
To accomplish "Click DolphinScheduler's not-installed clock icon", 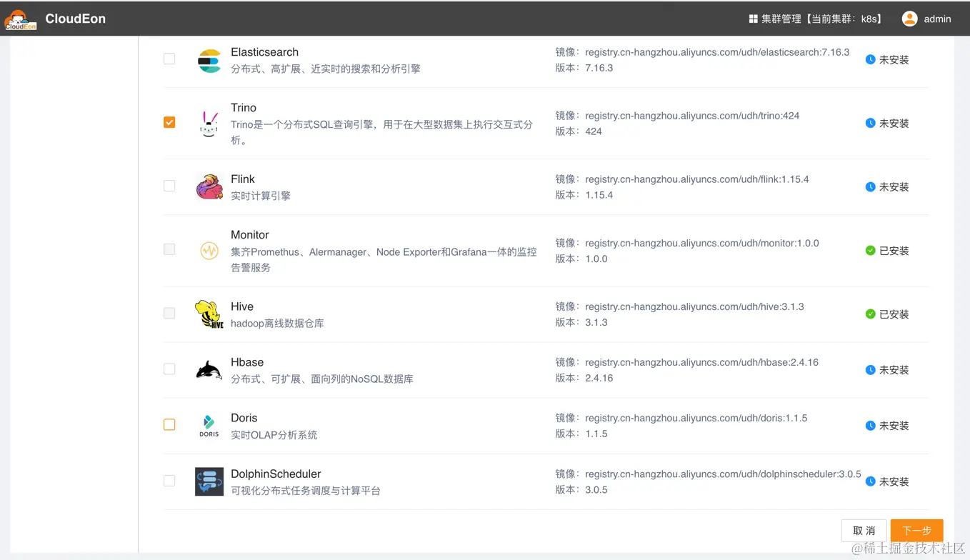I will 870,481.
